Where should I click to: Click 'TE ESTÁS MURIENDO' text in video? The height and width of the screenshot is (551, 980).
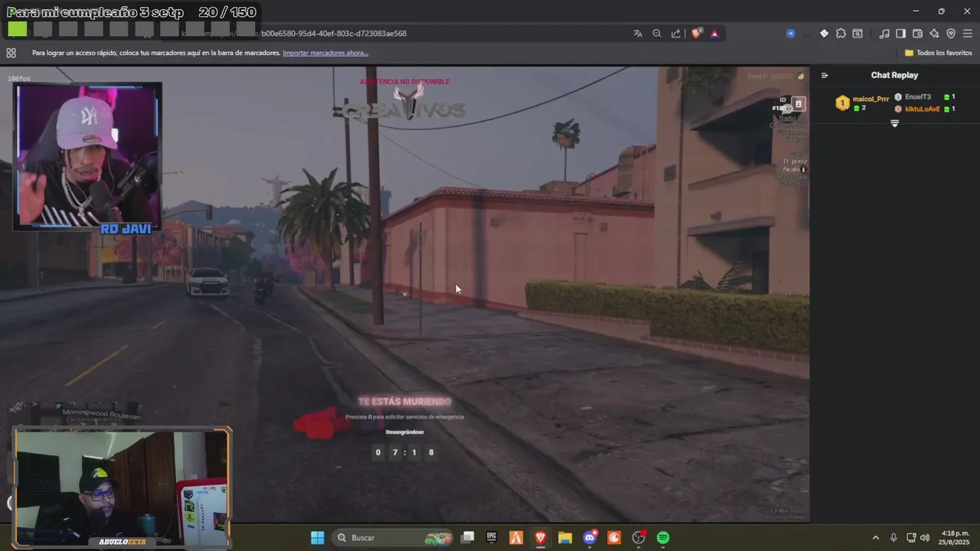tap(404, 401)
